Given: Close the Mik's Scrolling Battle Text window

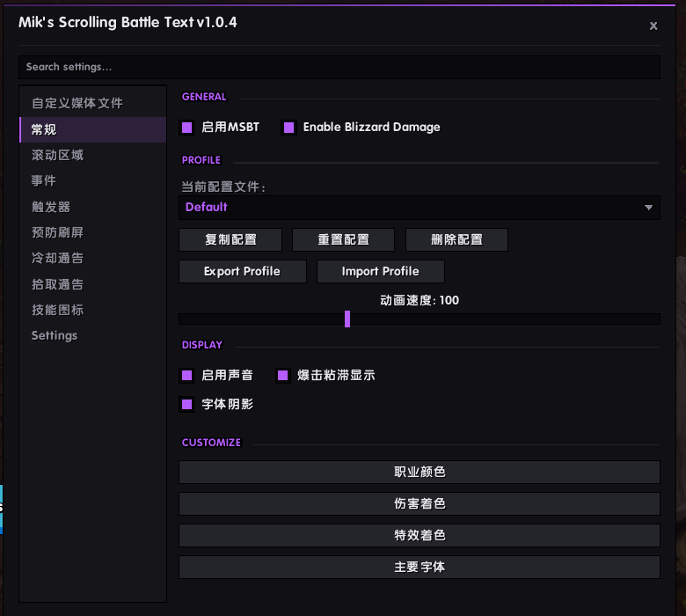Looking at the screenshot, I should click(653, 26).
